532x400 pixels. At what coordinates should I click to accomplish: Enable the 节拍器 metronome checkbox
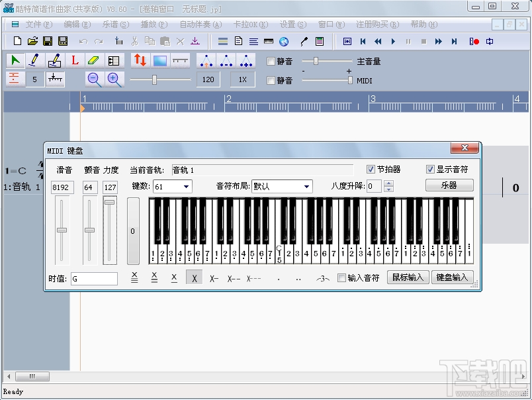[371, 169]
